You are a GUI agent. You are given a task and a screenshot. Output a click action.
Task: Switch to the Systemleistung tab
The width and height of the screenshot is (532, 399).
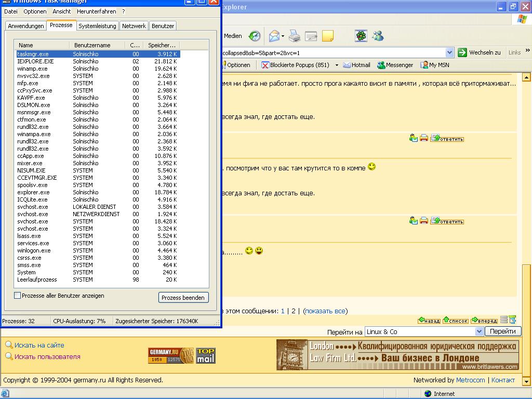(97, 26)
